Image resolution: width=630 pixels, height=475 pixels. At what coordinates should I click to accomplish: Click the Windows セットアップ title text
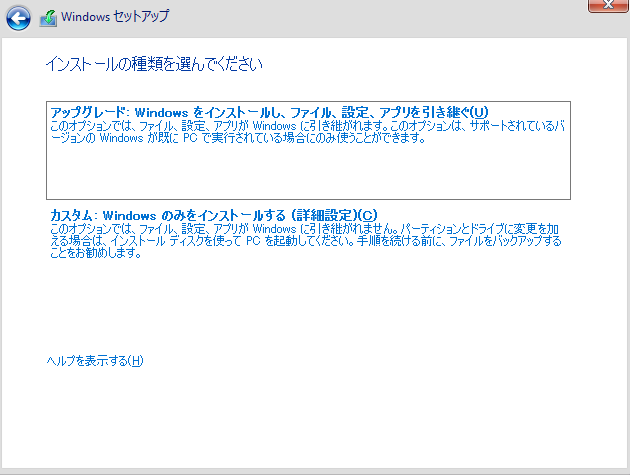coord(115,16)
